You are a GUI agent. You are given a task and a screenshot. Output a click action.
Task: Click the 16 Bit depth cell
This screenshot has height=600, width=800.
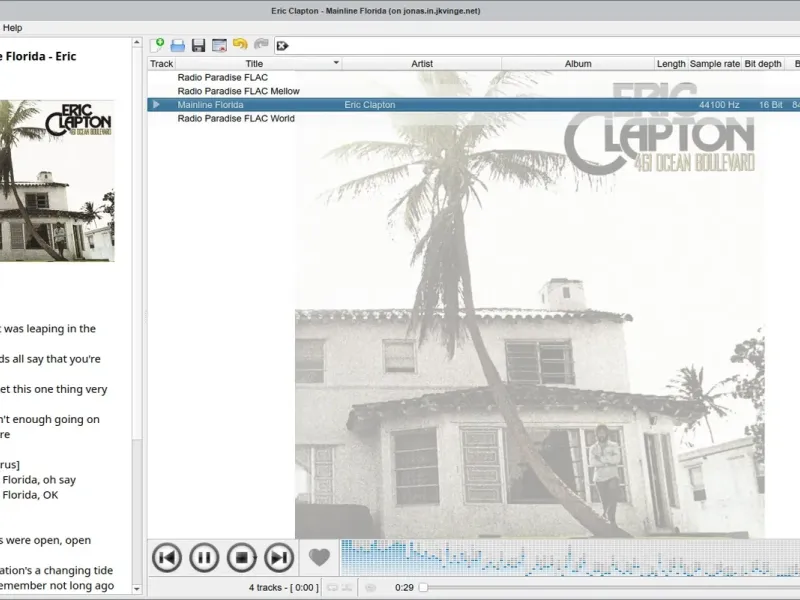(x=770, y=105)
